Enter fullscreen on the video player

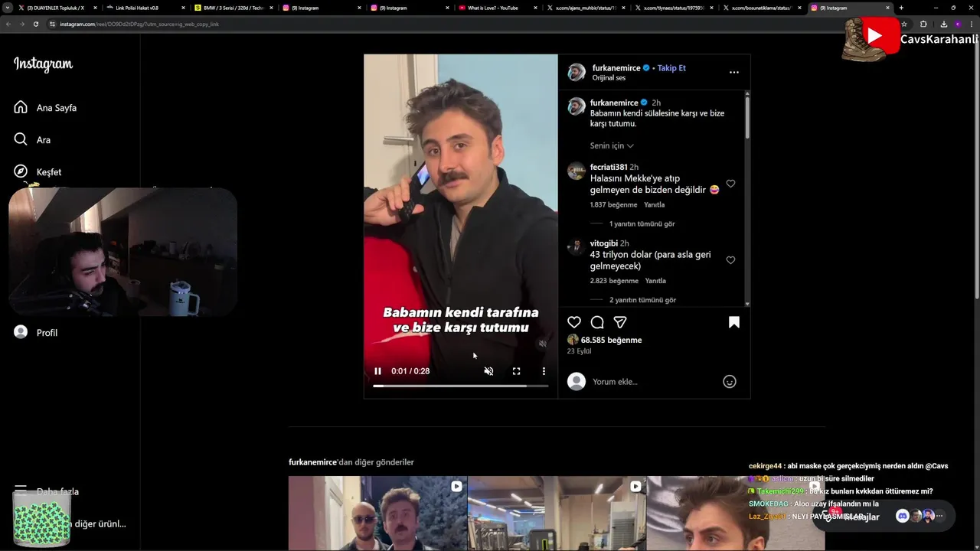(x=516, y=371)
